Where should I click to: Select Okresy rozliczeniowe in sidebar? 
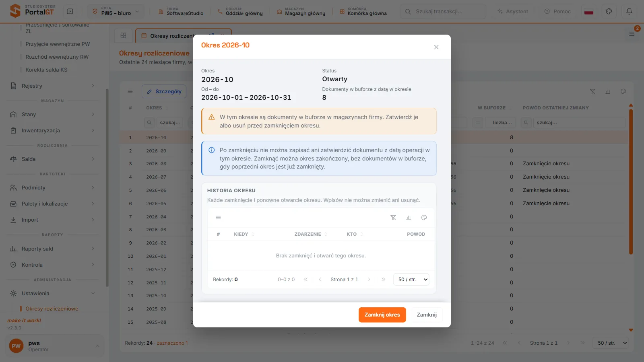(52, 309)
